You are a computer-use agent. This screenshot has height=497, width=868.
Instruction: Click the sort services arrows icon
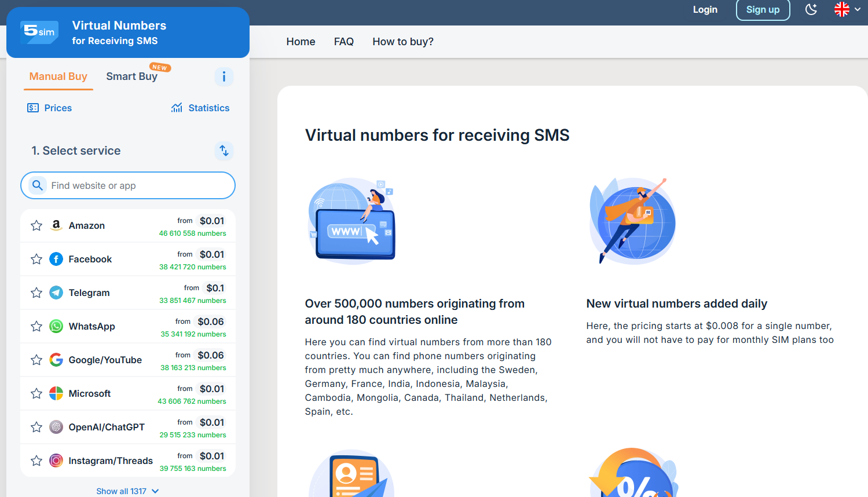[x=224, y=151]
